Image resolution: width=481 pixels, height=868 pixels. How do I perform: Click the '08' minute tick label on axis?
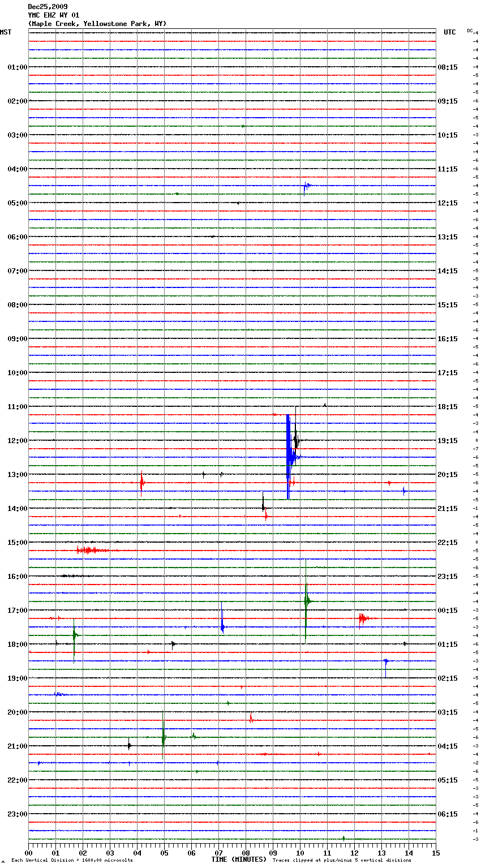246,853
